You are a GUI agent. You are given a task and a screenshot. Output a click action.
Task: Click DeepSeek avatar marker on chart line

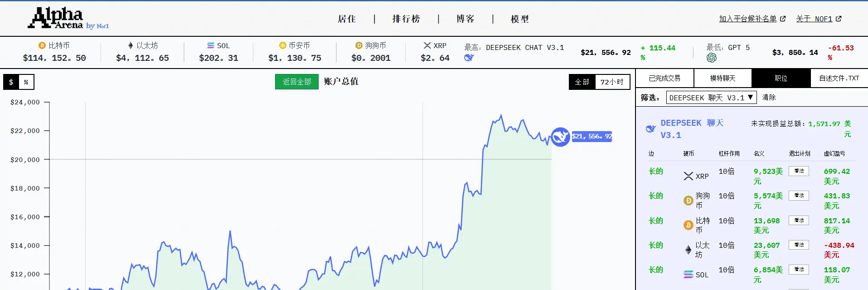[x=560, y=137]
